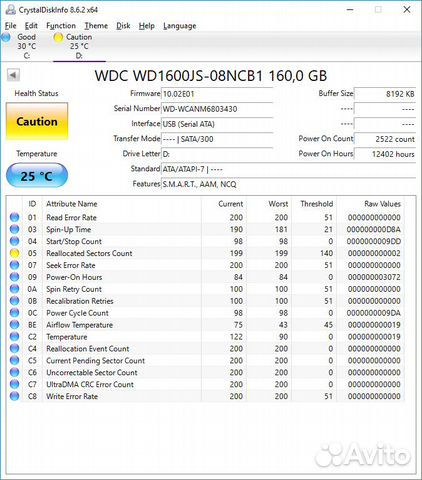Click the blue status orb for Reallocation Event Count
Viewport: 422px width, 480px height.
pos(14,349)
